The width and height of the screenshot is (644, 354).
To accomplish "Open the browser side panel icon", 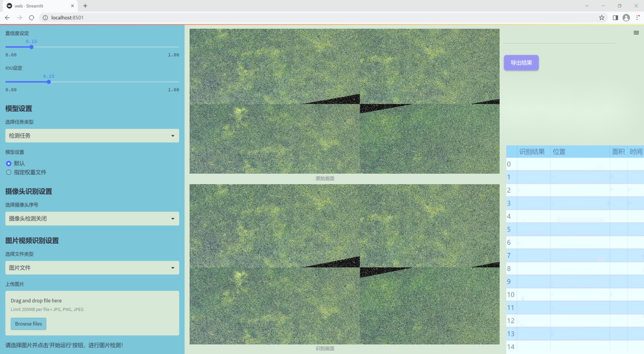I will coord(615,18).
